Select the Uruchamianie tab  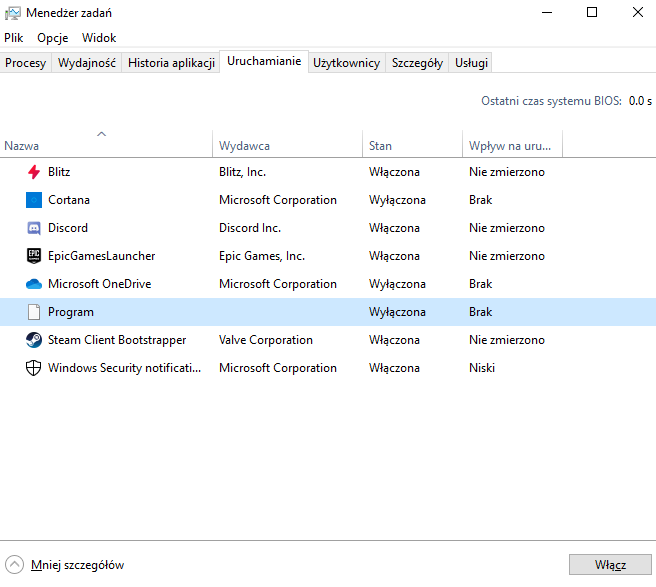[264, 61]
